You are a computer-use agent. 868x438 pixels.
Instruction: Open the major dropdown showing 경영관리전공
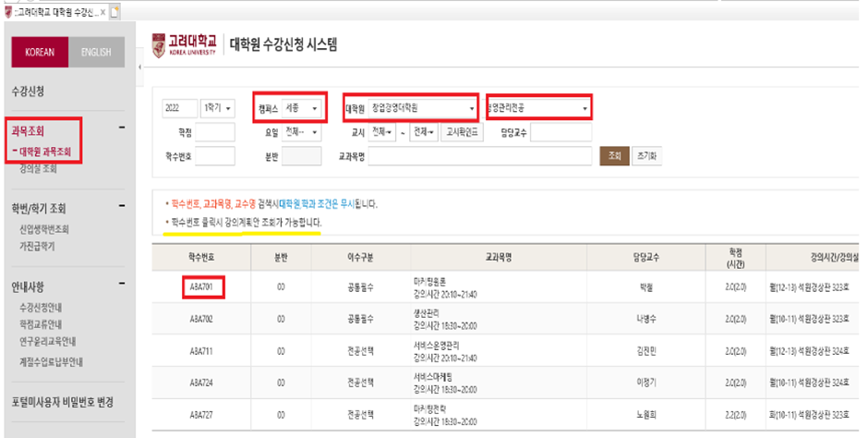[x=538, y=108]
